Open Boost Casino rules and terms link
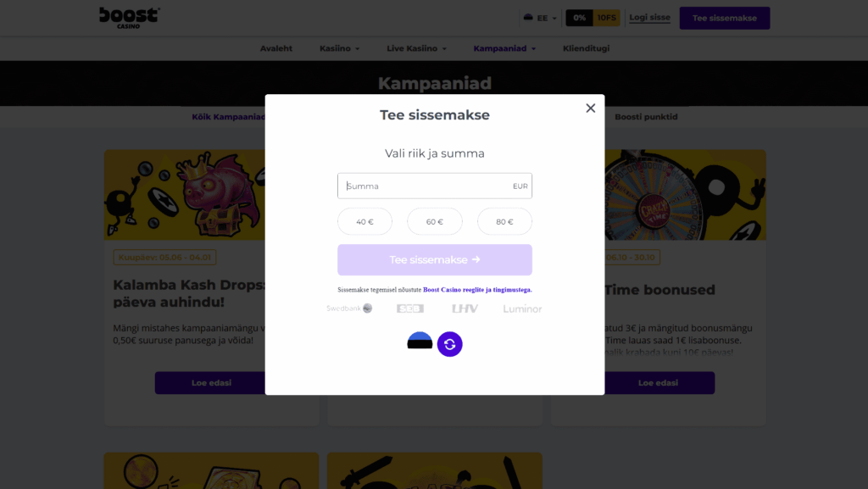The width and height of the screenshot is (868, 489). [x=477, y=290]
